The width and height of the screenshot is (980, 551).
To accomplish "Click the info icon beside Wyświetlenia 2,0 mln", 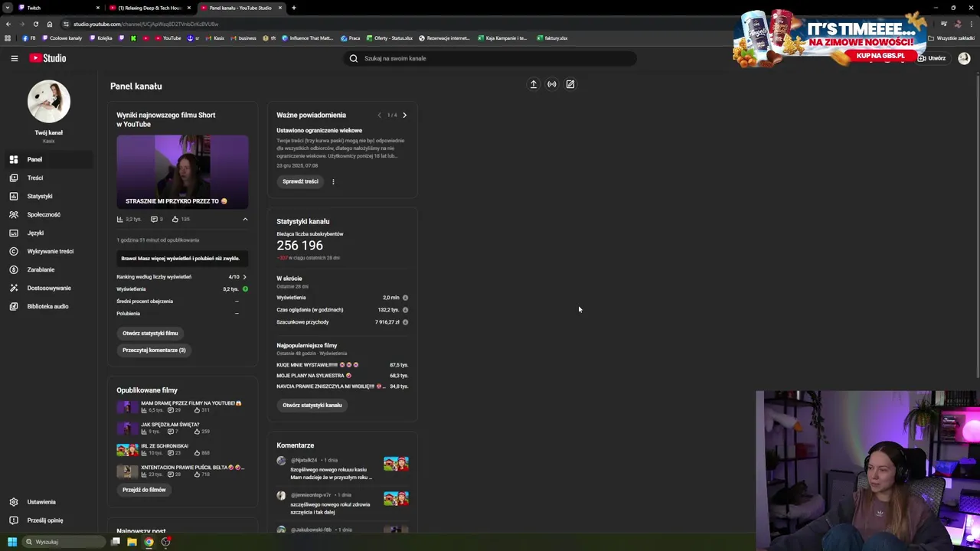I will click(405, 298).
